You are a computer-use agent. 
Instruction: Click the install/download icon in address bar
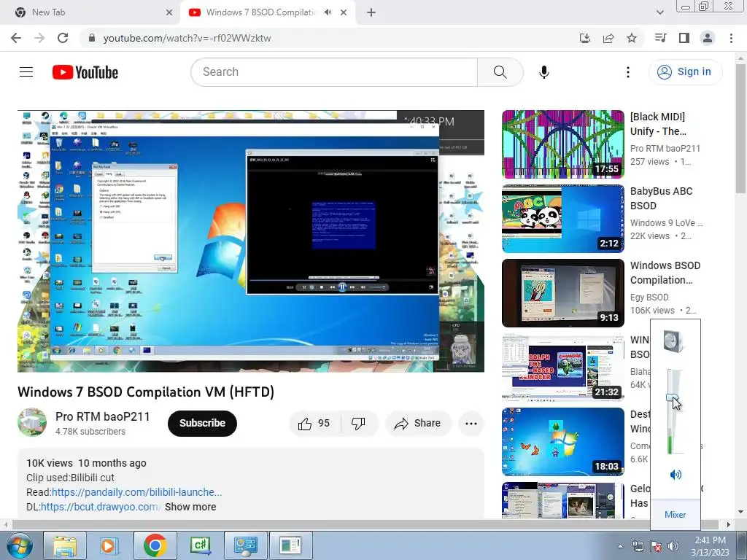[584, 38]
